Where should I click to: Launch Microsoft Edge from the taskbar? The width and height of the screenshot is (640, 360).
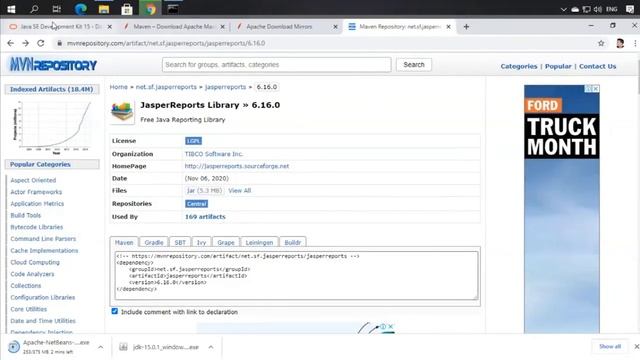click(x=80, y=9)
